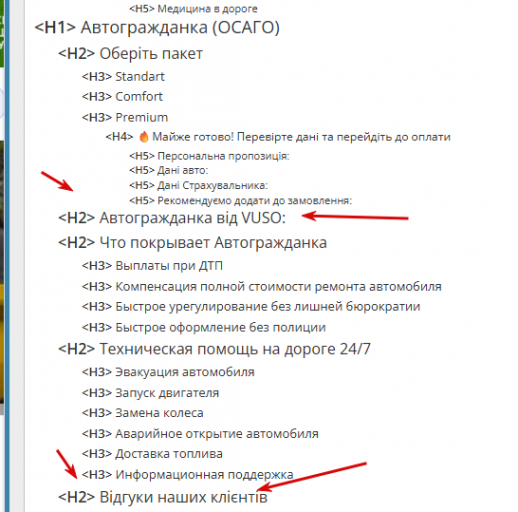
Task: Select the H3 'Доставка топлива' heading
Action: tap(152, 454)
